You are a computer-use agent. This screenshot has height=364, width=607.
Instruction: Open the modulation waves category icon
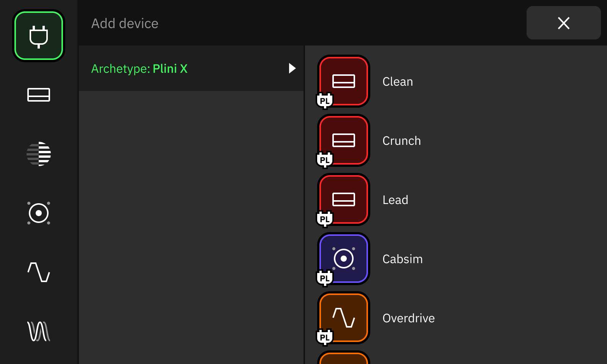tap(38, 332)
